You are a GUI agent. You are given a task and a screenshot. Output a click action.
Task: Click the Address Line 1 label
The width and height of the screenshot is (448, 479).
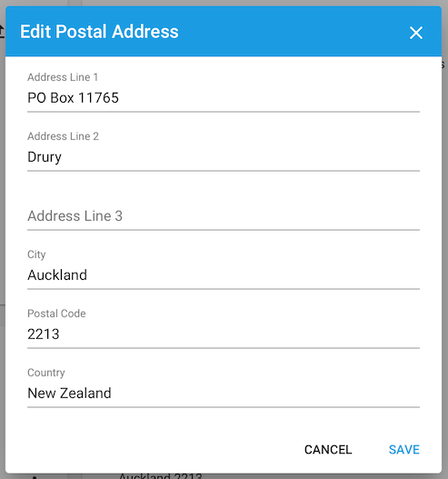tap(63, 77)
